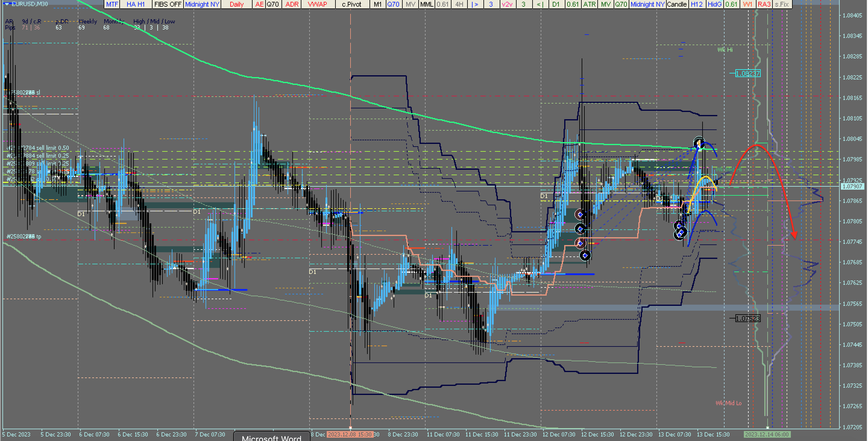Click the green ATR button
868x441 pixels.
589,5
